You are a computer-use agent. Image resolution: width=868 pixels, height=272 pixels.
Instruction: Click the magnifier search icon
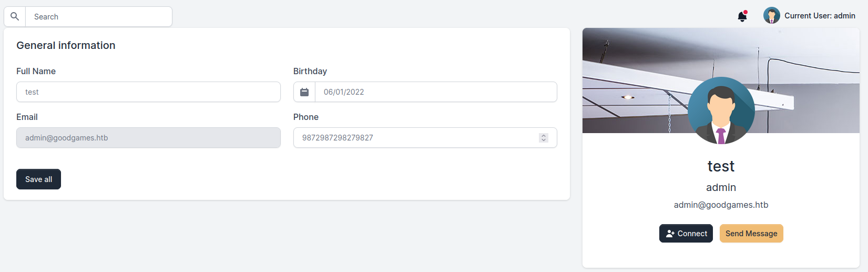coord(15,17)
